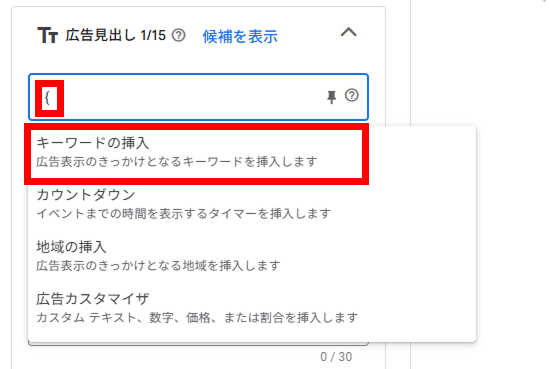The width and height of the screenshot is (549, 369).
Task: Click the pin icon in the headline field
Action: (331, 97)
